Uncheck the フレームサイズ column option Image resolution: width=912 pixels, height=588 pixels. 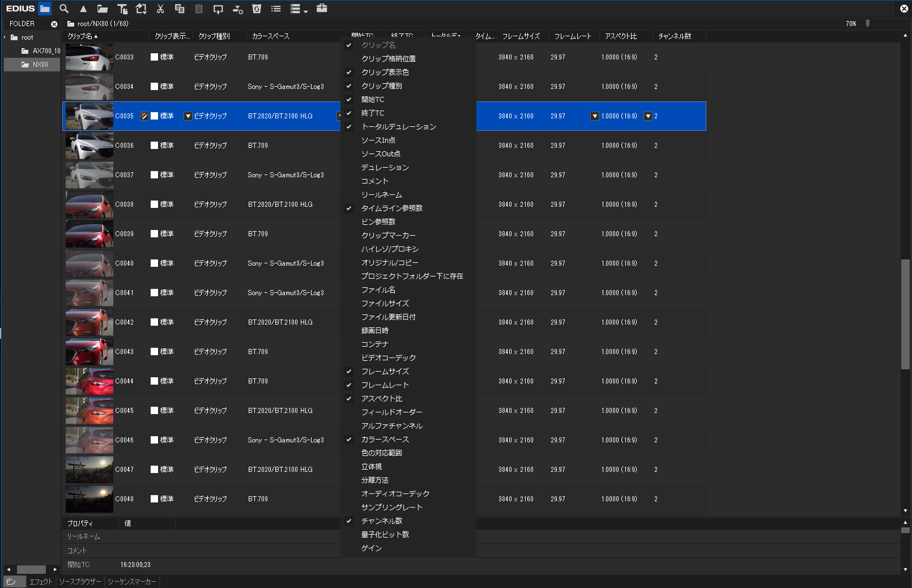point(385,371)
